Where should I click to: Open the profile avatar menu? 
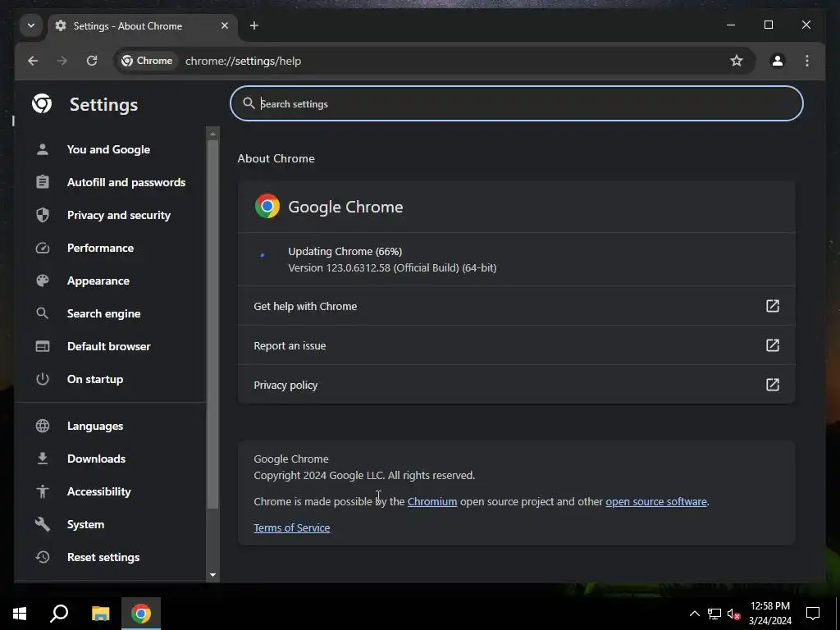[x=778, y=61]
